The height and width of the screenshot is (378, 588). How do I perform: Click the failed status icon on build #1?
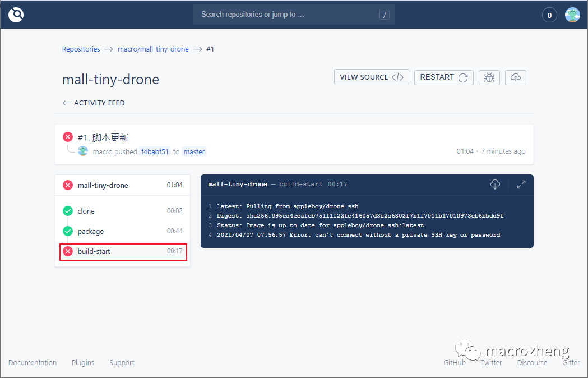[x=68, y=136]
